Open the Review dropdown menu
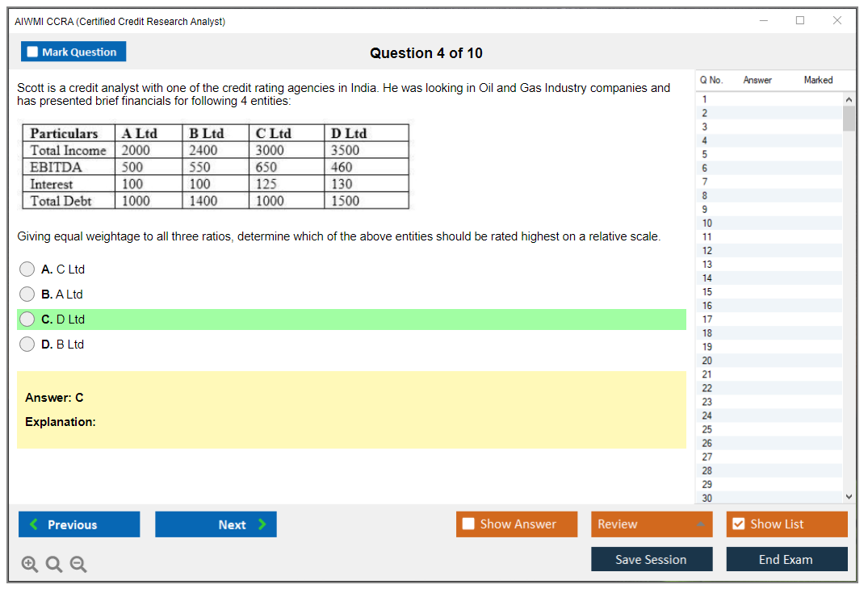 pyautogui.click(x=700, y=524)
